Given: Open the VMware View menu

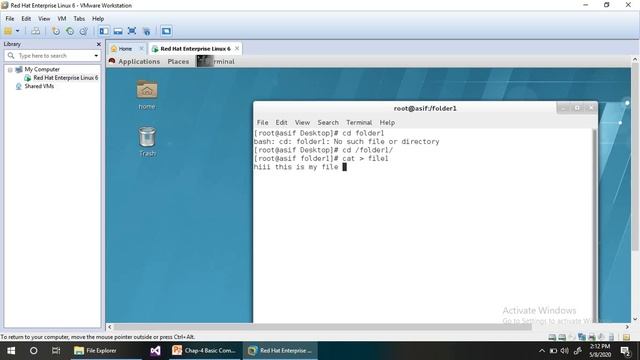Looking at the screenshot, I should [x=44, y=19].
